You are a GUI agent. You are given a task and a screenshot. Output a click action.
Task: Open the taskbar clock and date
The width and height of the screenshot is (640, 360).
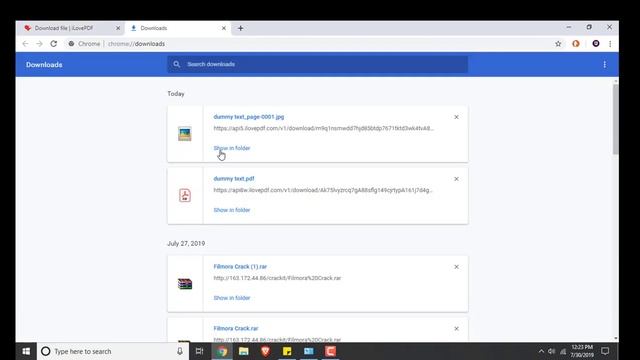[x=582, y=351]
